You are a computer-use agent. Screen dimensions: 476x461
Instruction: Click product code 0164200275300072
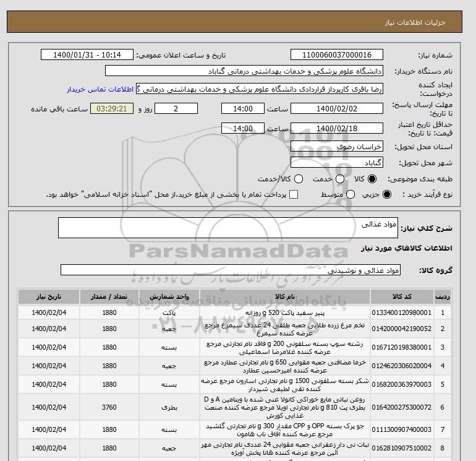click(x=402, y=407)
